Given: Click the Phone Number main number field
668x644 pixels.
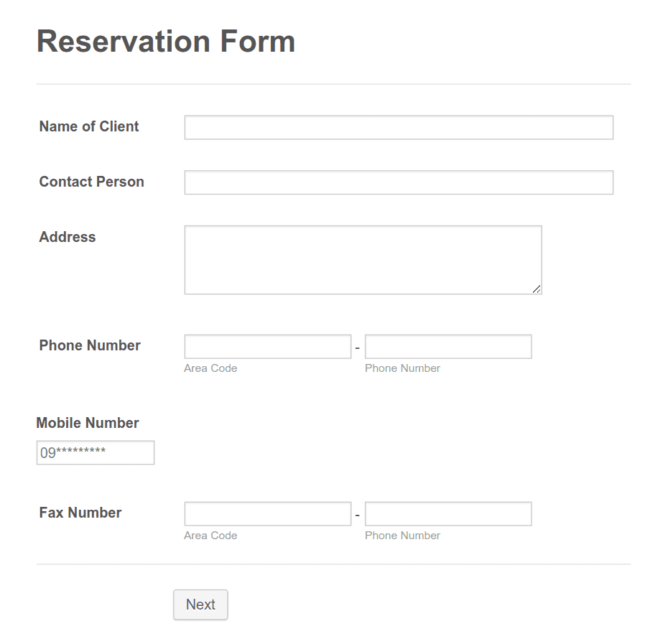Looking at the screenshot, I should pos(448,346).
